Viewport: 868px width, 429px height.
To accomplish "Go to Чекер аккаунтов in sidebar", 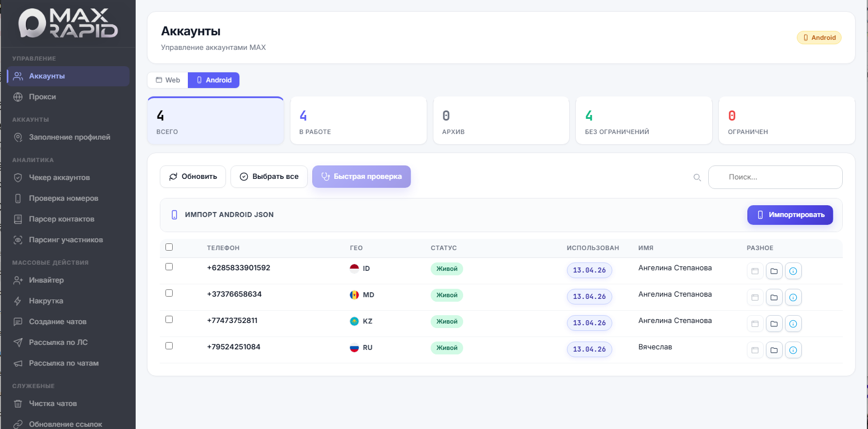I will (x=59, y=178).
